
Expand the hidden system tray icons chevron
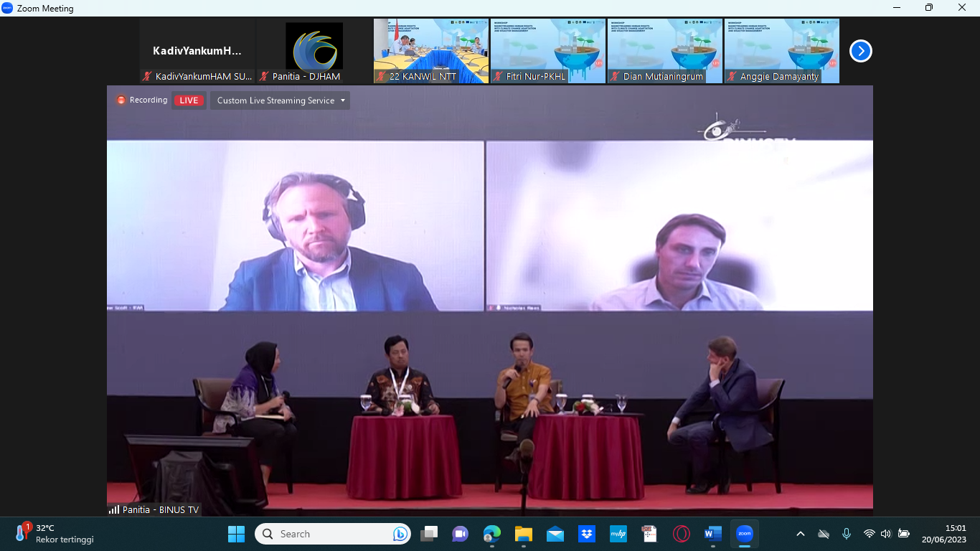point(801,534)
